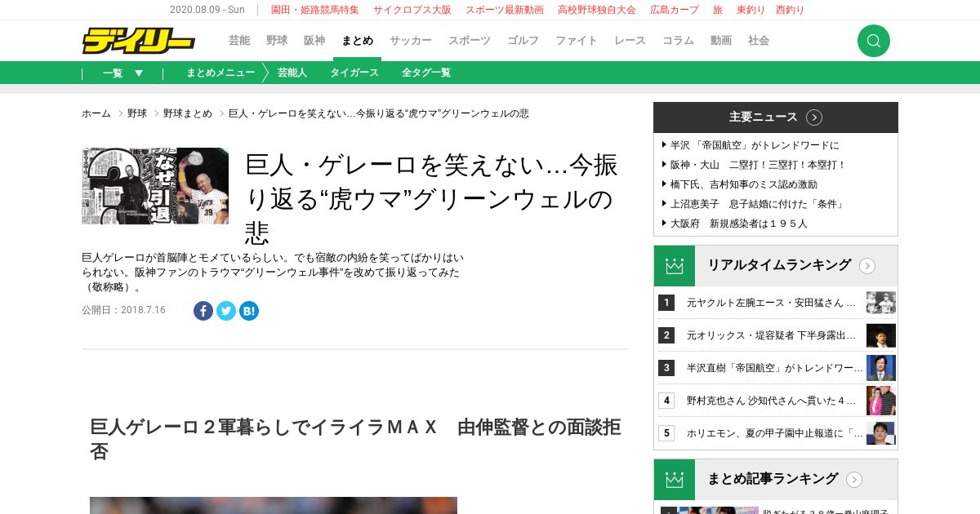Open ranking 4 野村克也さん 沙知代さん article
Screen dimensions: 980x514
point(771,401)
